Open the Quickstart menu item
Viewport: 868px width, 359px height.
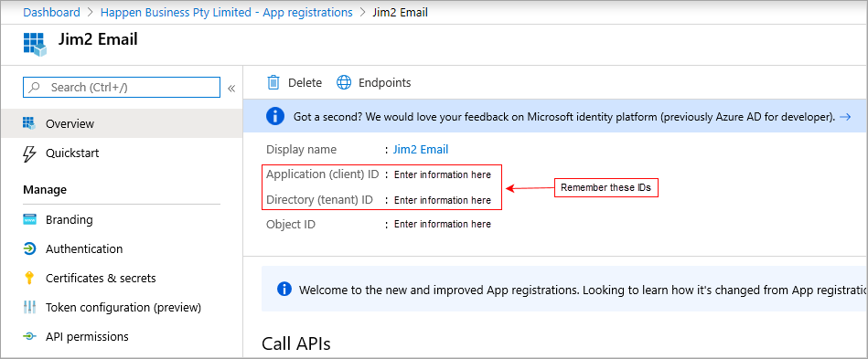tap(122, 153)
